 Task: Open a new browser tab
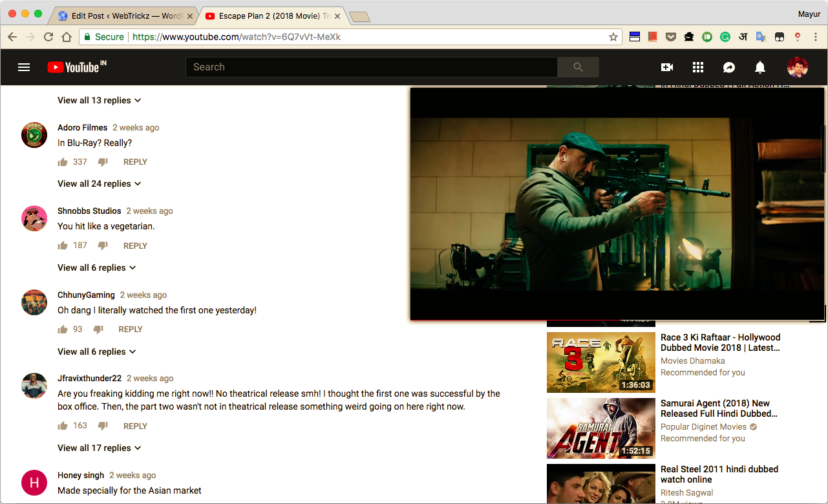pyautogui.click(x=359, y=17)
